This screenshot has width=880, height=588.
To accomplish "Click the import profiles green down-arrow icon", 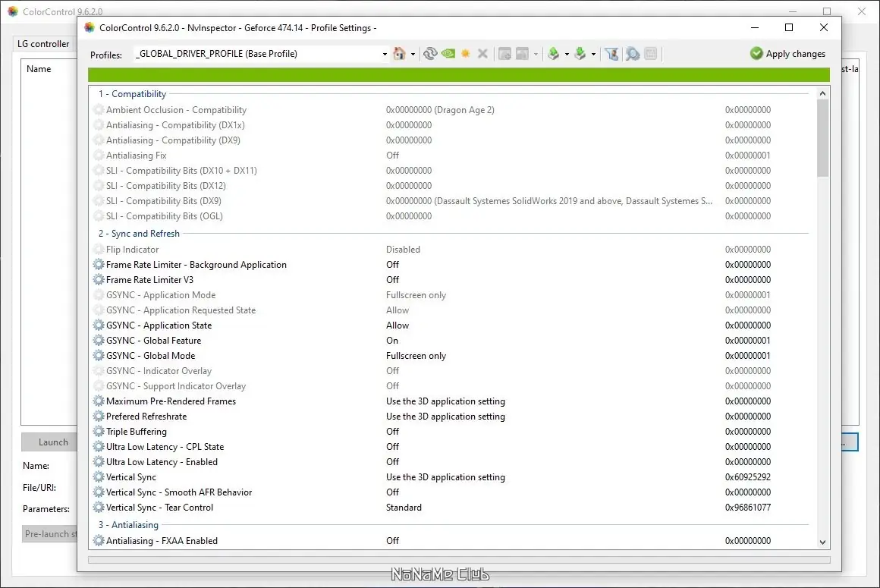I will point(580,54).
